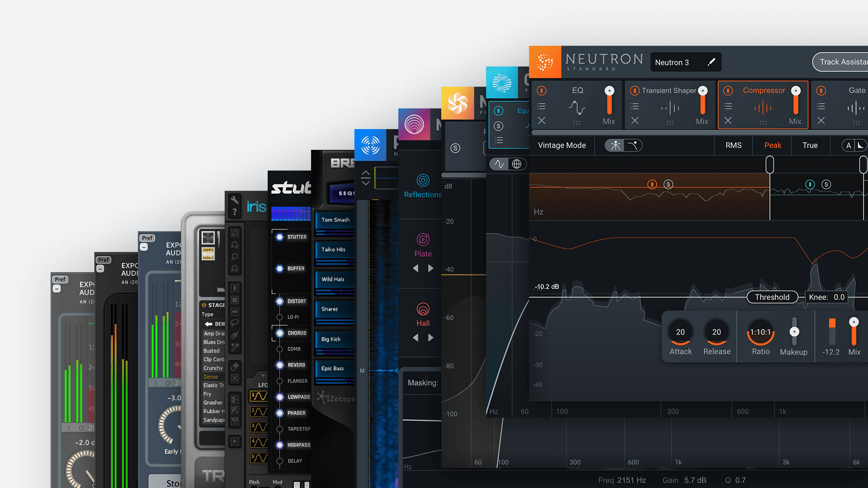Viewport: 868px width, 488px height.
Task: Click the Vintage Mode label
Action: [562, 145]
